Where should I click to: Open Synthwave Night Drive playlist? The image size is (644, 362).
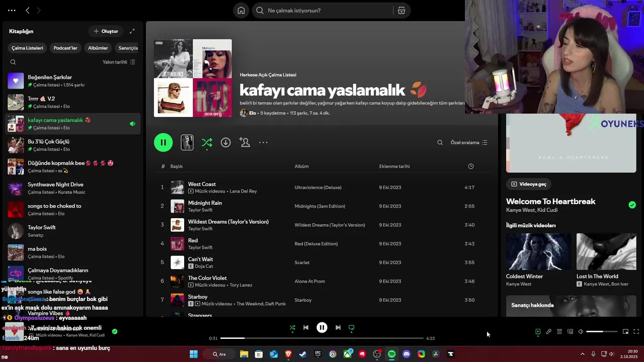tap(73, 188)
